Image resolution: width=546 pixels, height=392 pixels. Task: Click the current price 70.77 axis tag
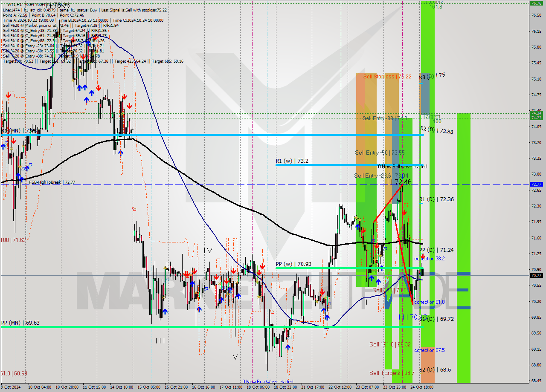(x=536, y=275)
